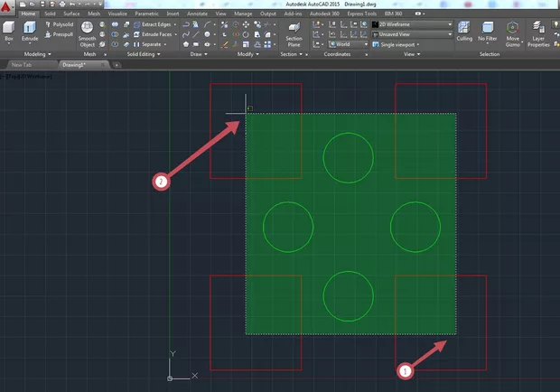Close the Drawing1 file tab
This screenshot has height=392, width=560.
point(102,65)
